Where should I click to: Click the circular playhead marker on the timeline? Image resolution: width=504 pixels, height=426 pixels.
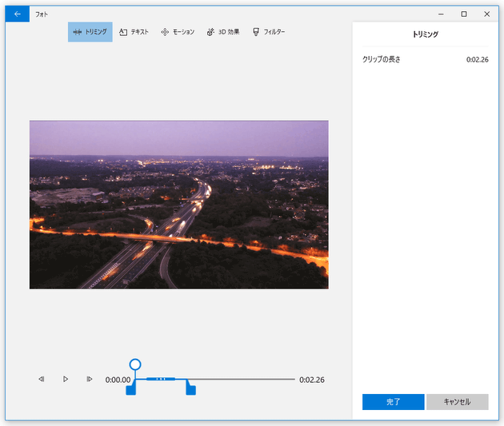tap(135, 364)
